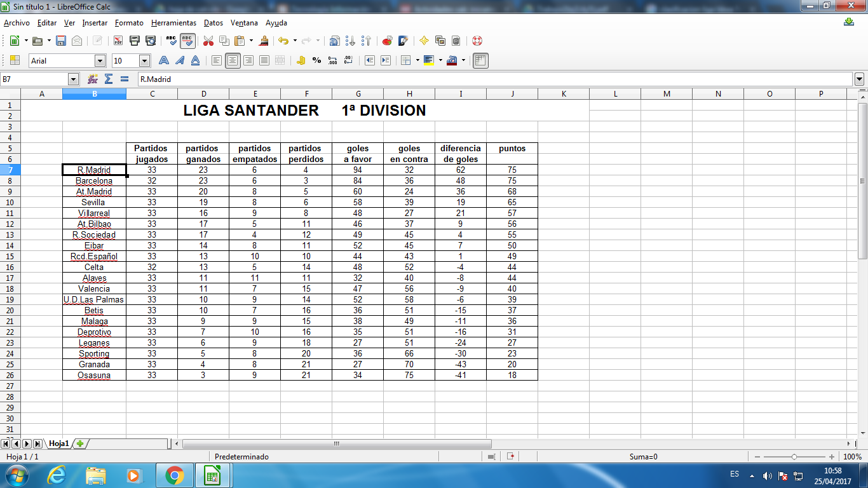Screen dimensions: 868x488
Task: Open the Insertar menu
Action: coord(95,23)
